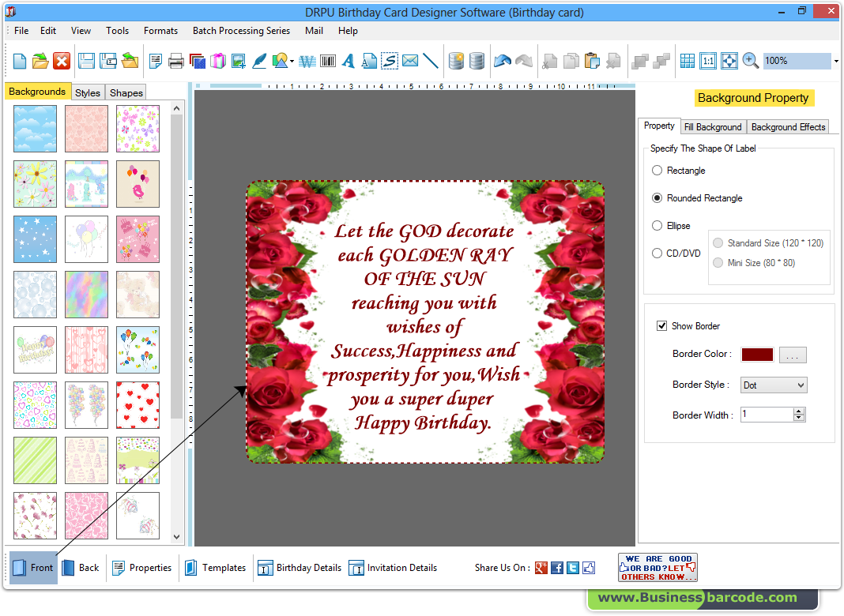
Task: Share on Google Plus icon
Action: (541, 568)
